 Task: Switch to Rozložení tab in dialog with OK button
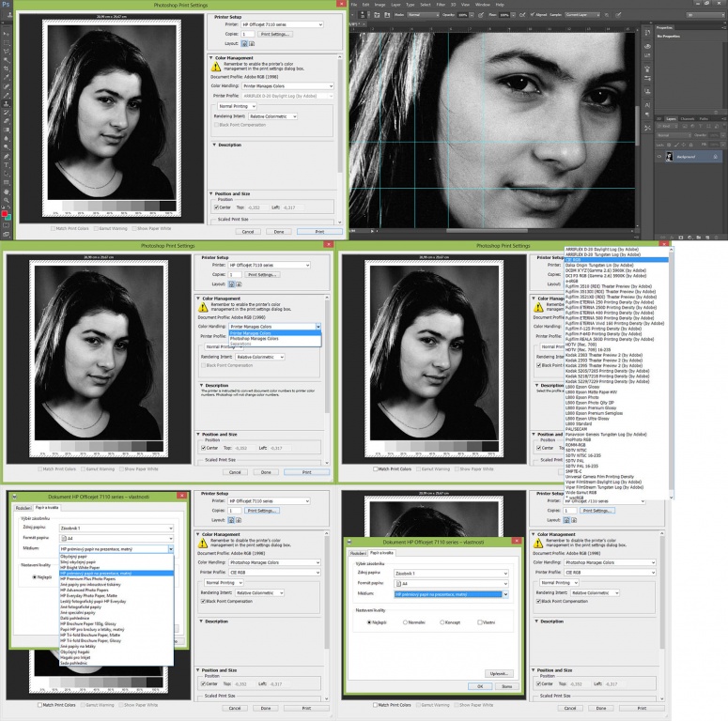coord(358,553)
